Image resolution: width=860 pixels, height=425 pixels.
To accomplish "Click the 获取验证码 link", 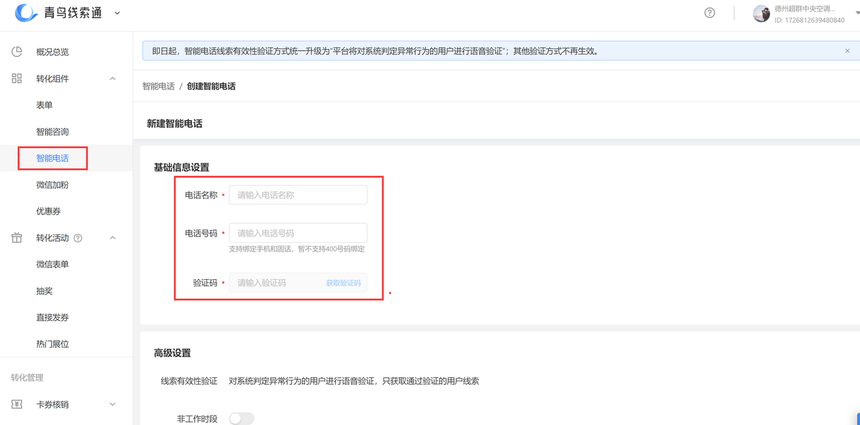I will (x=343, y=283).
